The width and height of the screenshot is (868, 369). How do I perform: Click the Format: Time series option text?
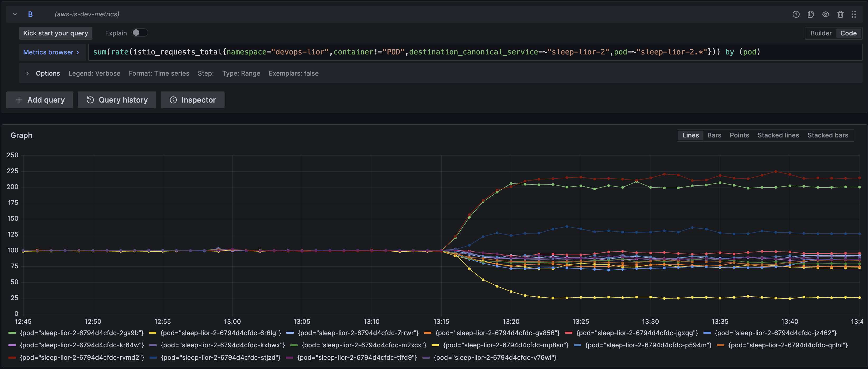click(159, 73)
